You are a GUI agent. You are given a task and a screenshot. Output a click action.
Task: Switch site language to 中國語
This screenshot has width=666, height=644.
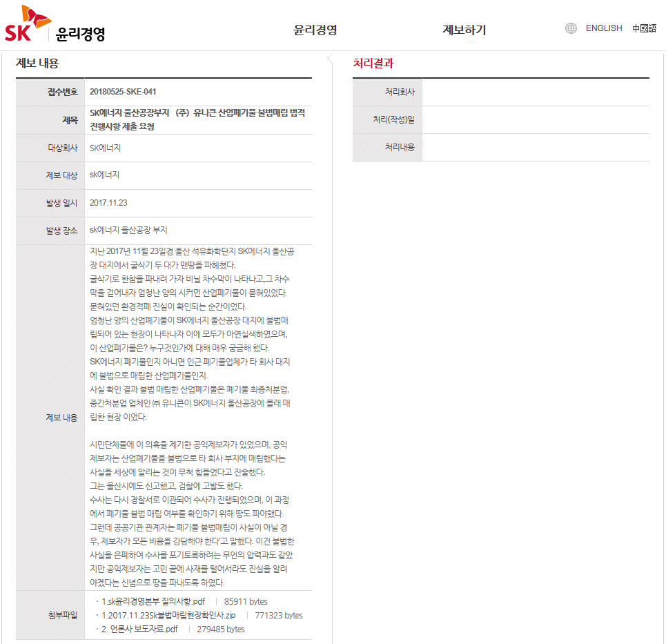pos(644,28)
